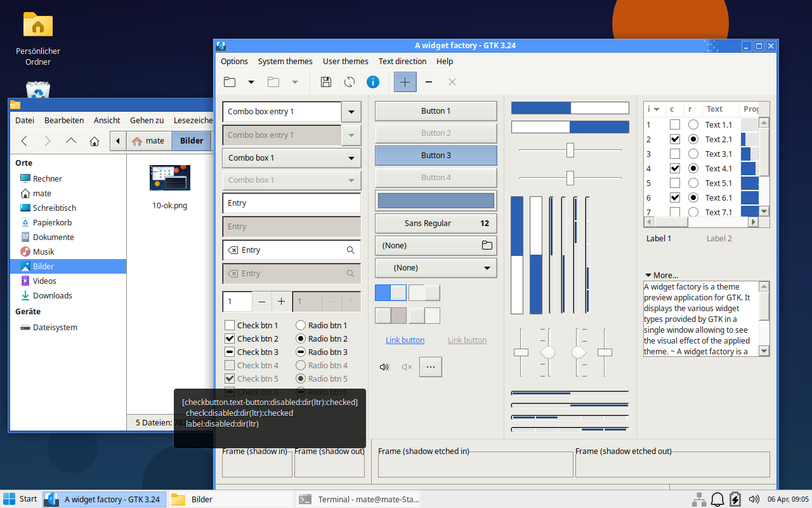Image resolution: width=812 pixels, height=508 pixels.
Task: Uncheck the checkbox in row Text 4.1
Action: click(x=675, y=169)
